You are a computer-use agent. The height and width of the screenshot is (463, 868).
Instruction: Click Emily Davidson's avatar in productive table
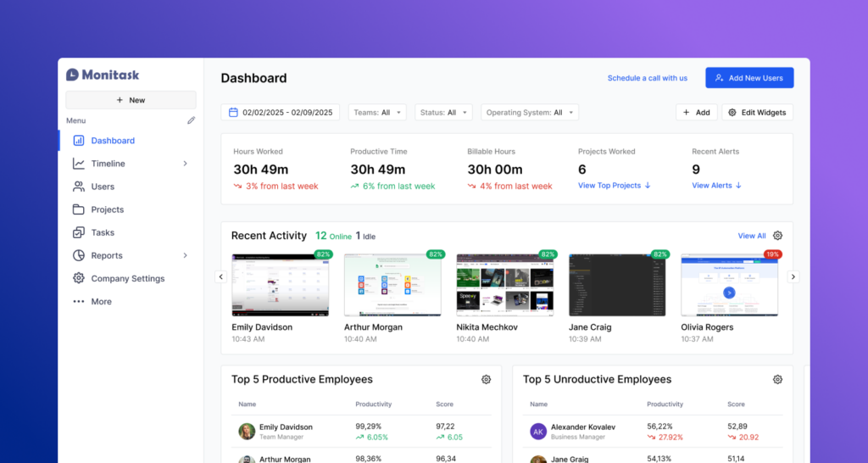pos(247,432)
